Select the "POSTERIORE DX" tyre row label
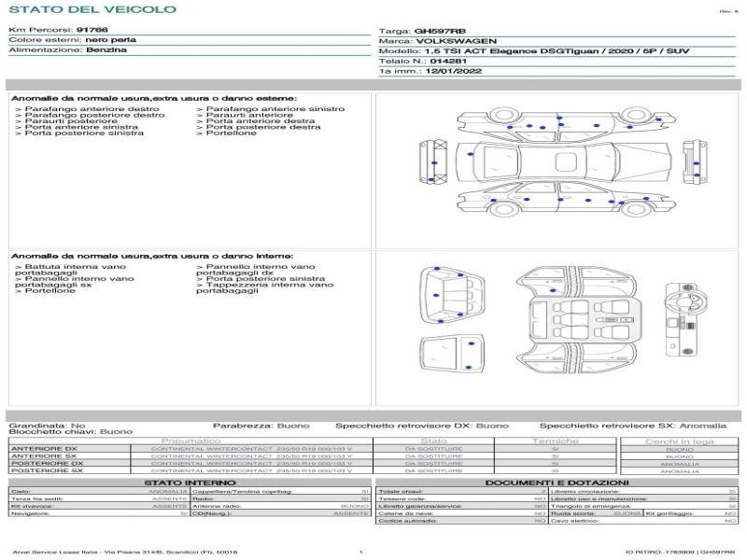Screen dimensions: 747x560 tap(48, 463)
